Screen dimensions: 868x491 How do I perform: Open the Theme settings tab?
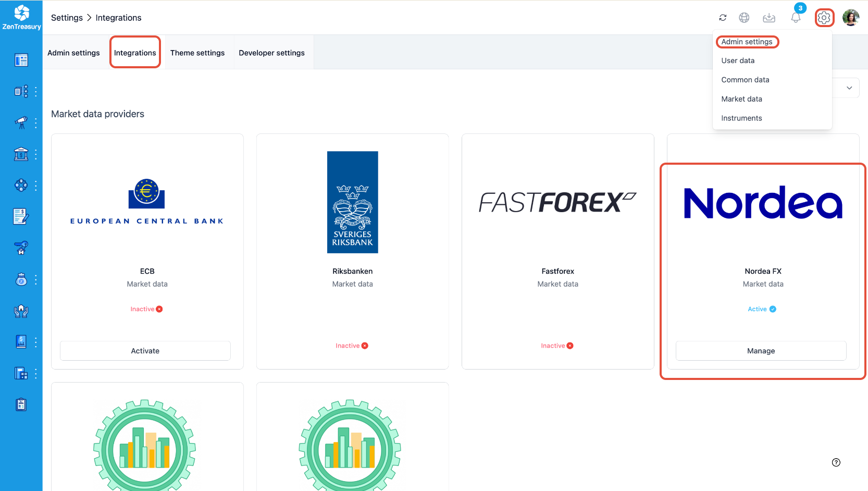click(x=197, y=53)
